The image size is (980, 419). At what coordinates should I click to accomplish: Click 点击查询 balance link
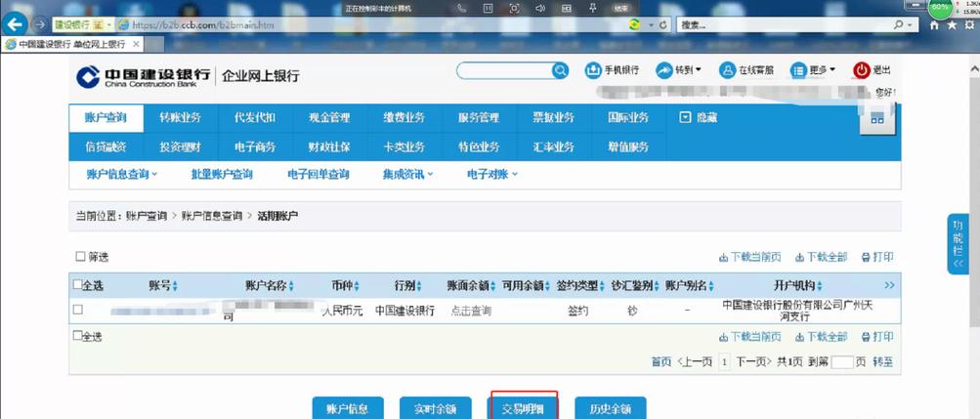[471, 311]
